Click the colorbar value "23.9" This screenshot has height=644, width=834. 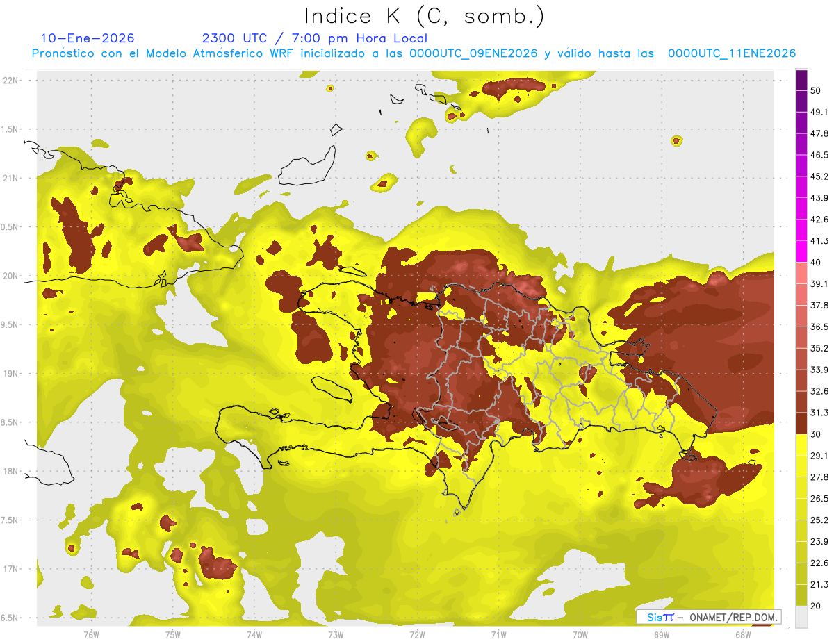click(x=819, y=541)
